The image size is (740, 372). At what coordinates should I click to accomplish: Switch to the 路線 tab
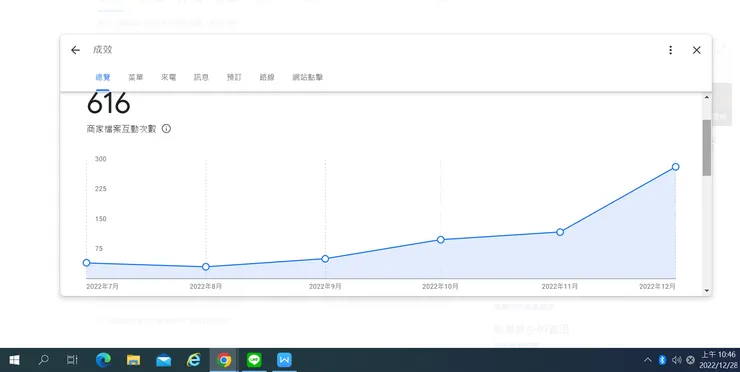(267, 77)
